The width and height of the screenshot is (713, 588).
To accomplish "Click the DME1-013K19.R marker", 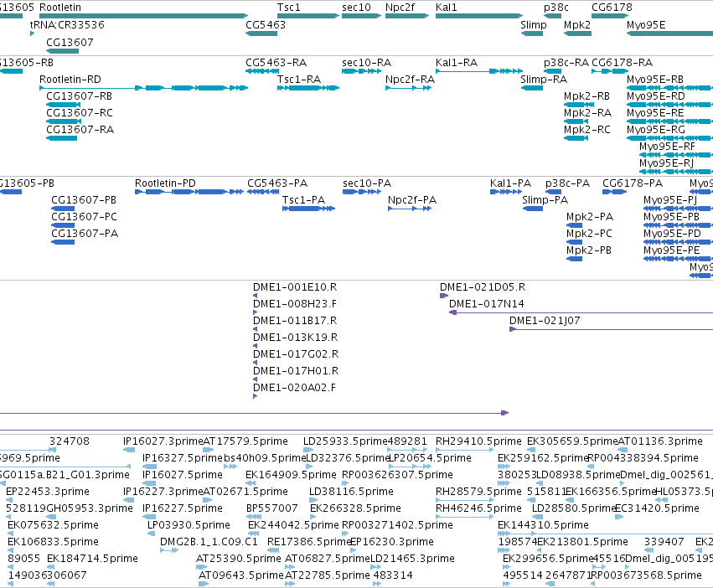I will (255, 346).
